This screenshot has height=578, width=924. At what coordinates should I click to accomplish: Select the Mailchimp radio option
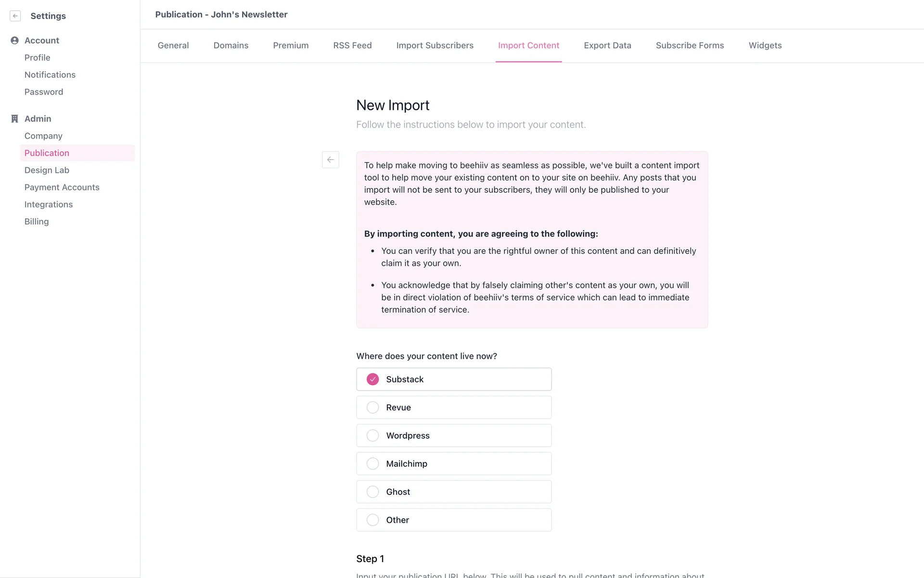tap(372, 464)
